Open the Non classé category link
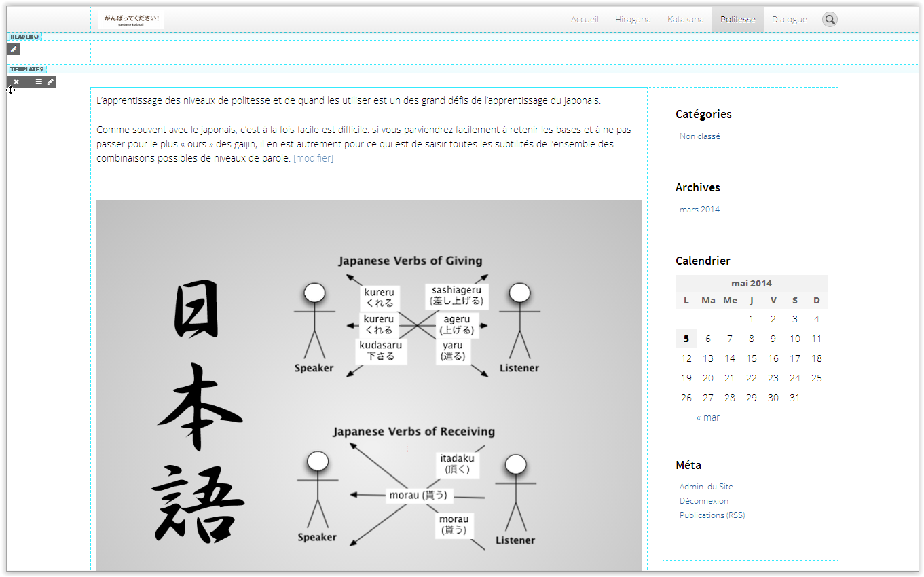This screenshot has width=924, height=577. point(700,136)
